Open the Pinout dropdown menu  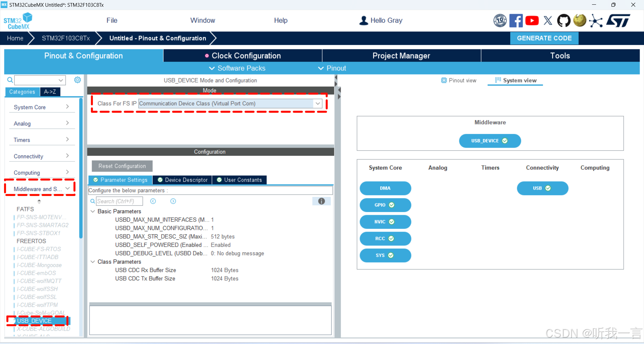tap(332, 68)
